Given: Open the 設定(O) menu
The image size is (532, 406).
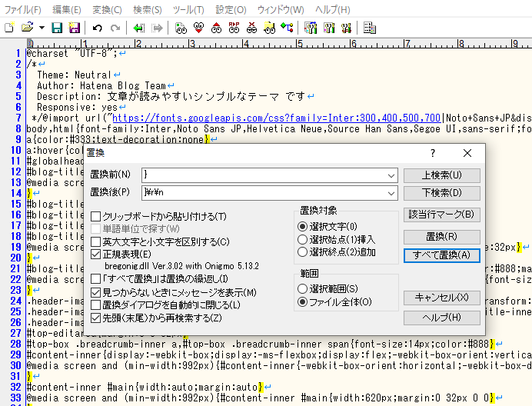Looking at the screenshot, I should click(x=231, y=10).
